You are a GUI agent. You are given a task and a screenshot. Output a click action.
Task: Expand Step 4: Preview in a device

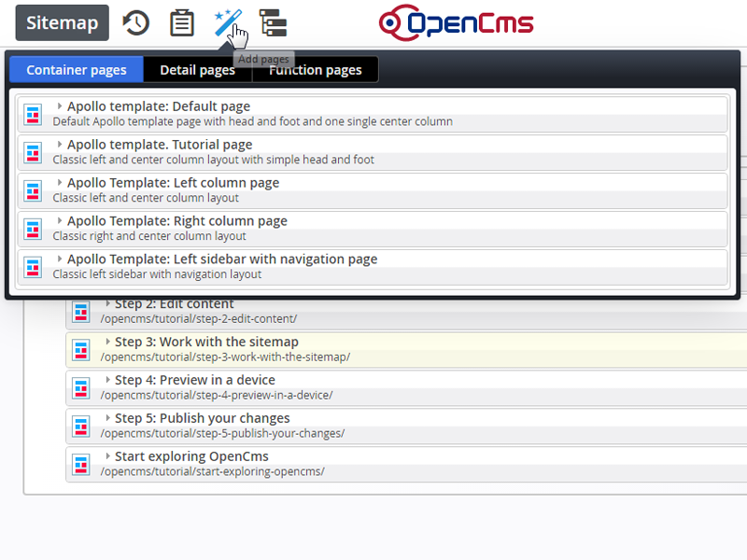(107, 379)
